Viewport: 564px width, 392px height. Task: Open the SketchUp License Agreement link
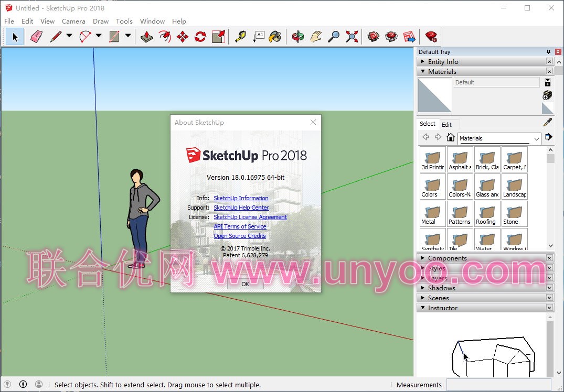click(x=250, y=216)
